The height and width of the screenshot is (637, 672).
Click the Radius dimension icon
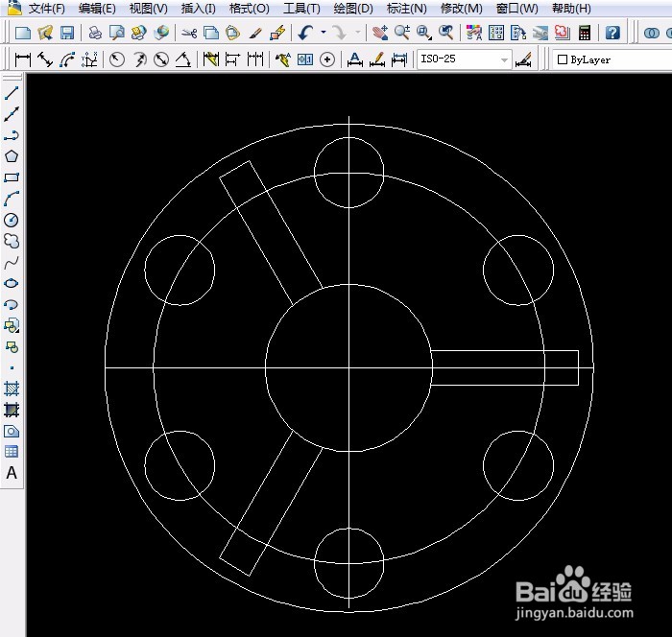pos(116,59)
